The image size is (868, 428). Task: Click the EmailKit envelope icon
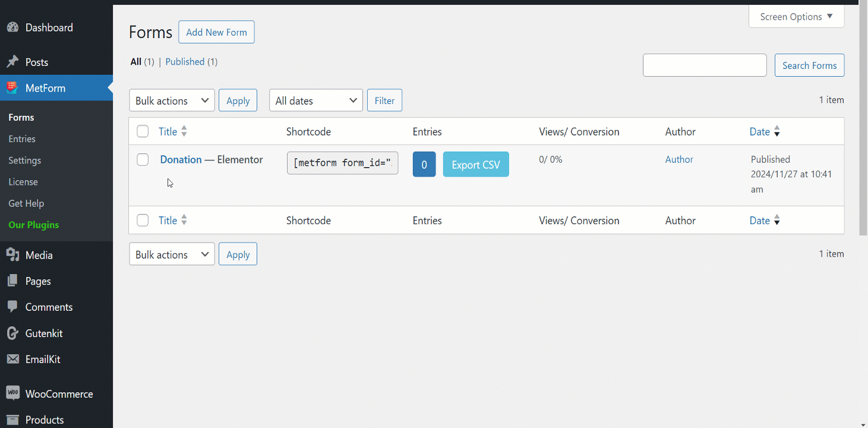pyautogui.click(x=12, y=360)
